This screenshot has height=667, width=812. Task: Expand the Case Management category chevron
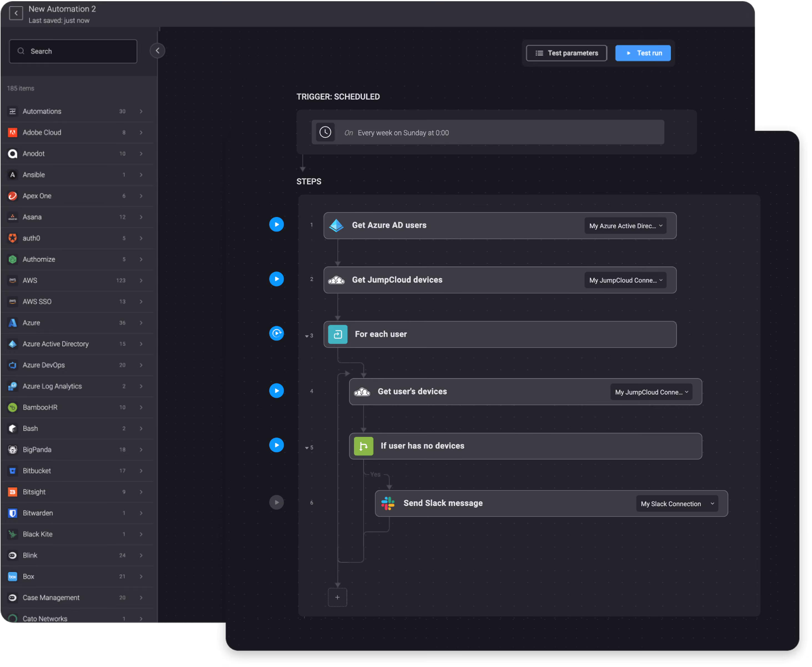141,598
